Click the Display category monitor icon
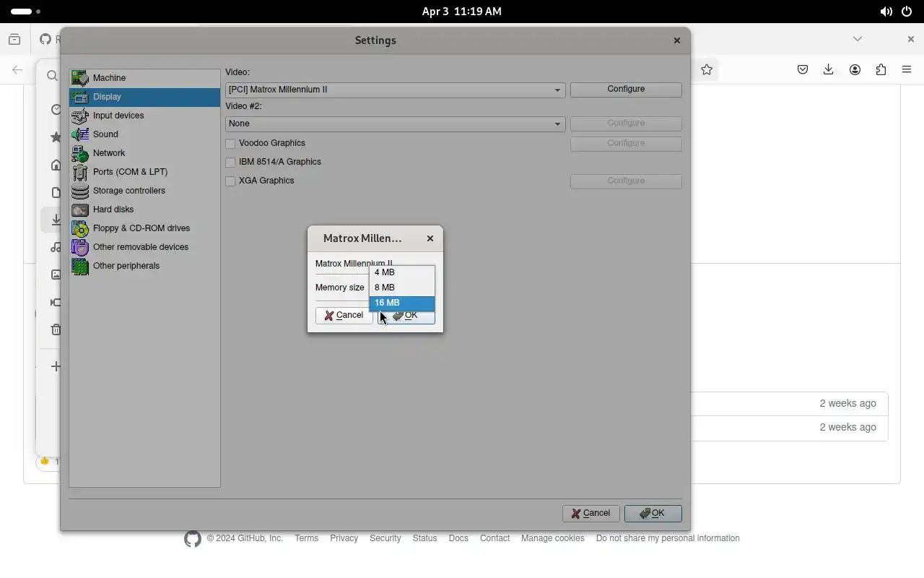This screenshot has height=578, width=924. (x=80, y=97)
